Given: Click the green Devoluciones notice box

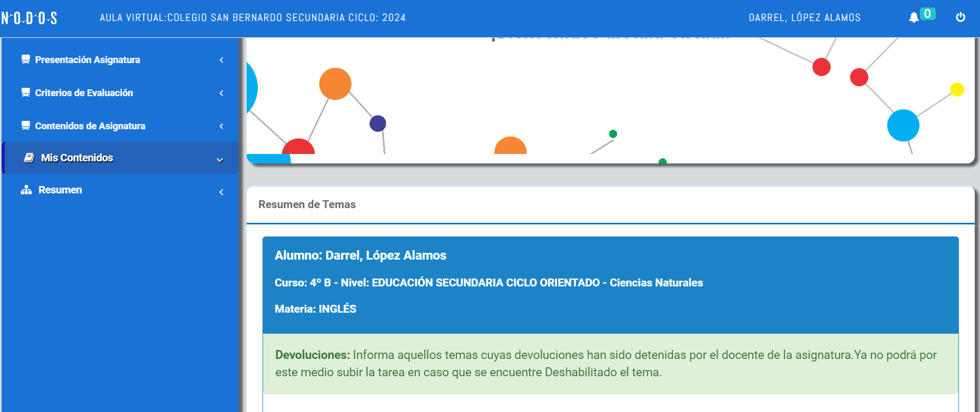Looking at the screenshot, I should pyautogui.click(x=610, y=364).
